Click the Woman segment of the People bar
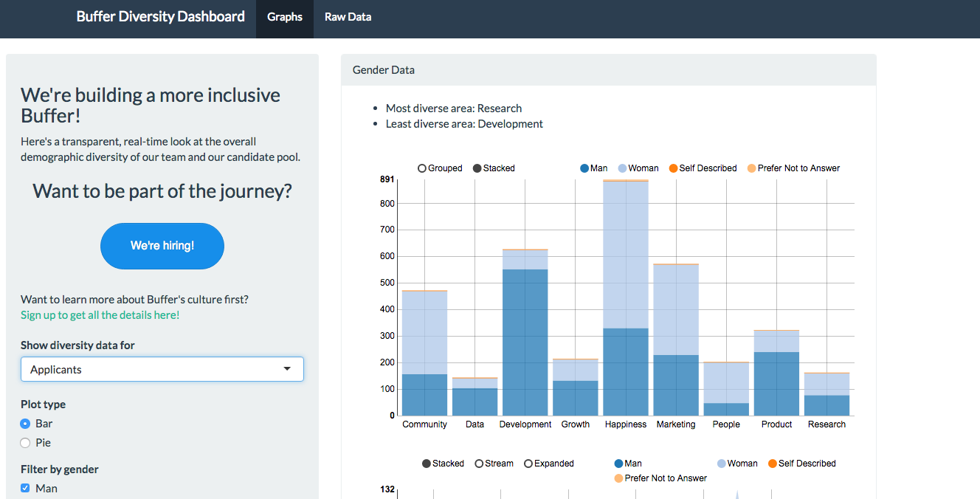This screenshot has width=980, height=499. click(726, 383)
